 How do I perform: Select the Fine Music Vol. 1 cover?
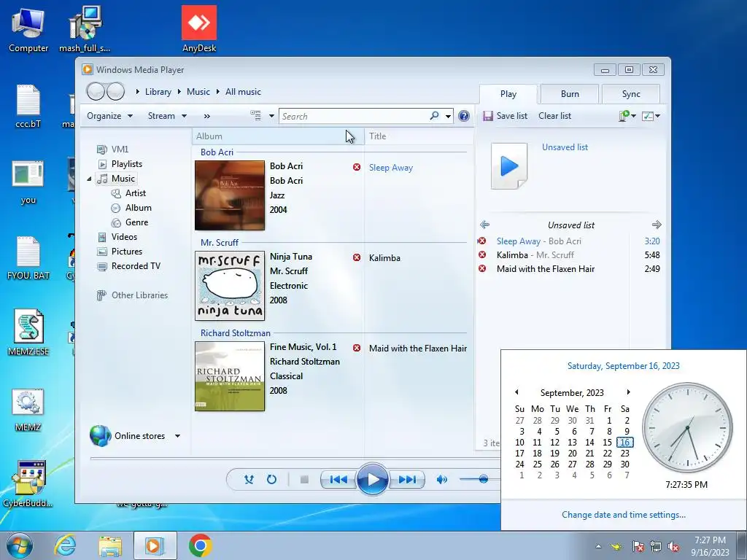click(230, 376)
